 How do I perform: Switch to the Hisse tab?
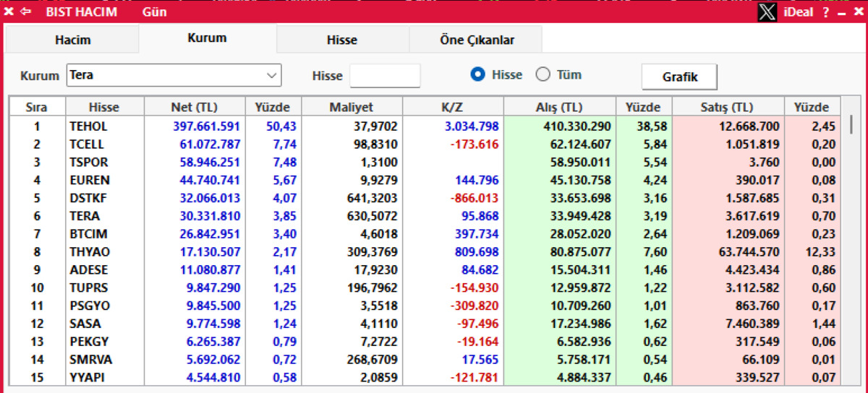(342, 40)
